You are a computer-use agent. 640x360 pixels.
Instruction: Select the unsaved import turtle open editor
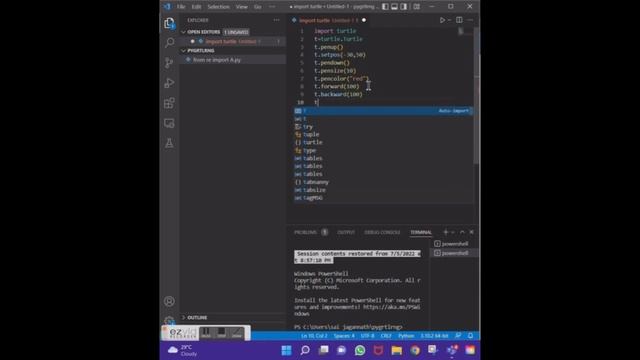click(x=233, y=41)
